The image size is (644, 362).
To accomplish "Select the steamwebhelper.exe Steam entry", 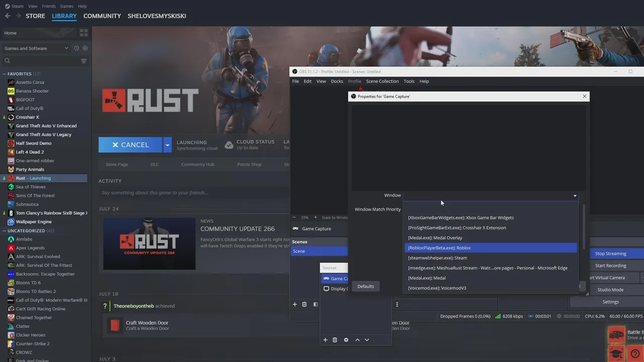I will click(x=491, y=258).
